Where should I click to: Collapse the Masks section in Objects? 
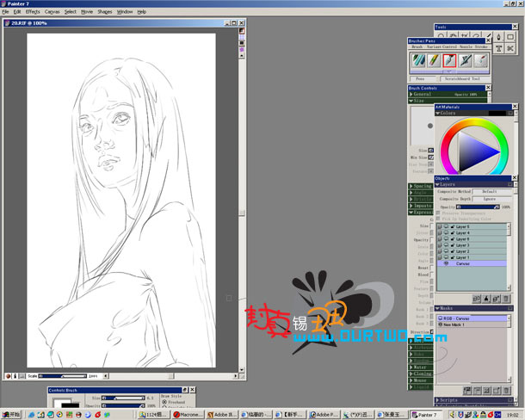[437, 308]
